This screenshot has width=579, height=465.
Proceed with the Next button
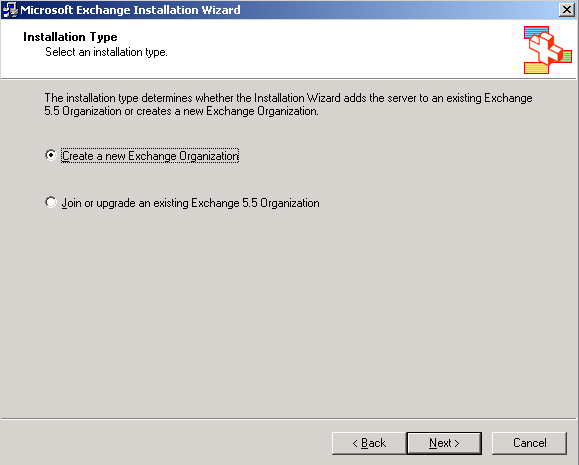pyautogui.click(x=444, y=443)
